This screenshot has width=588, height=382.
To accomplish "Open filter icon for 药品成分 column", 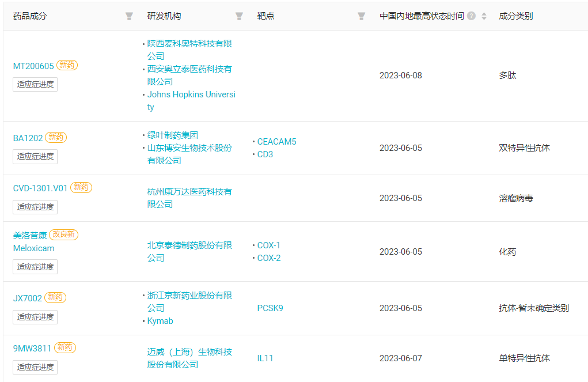I will pyautogui.click(x=130, y=16).
